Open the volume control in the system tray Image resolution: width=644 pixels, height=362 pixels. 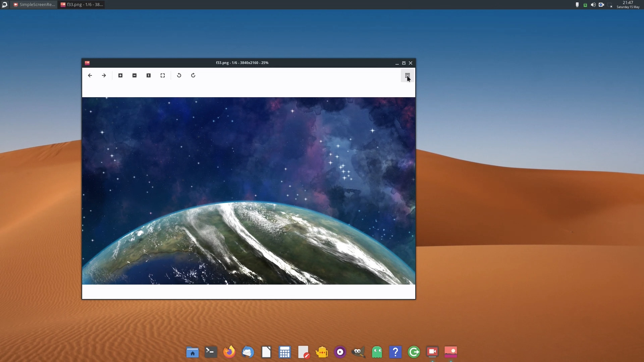593,5
